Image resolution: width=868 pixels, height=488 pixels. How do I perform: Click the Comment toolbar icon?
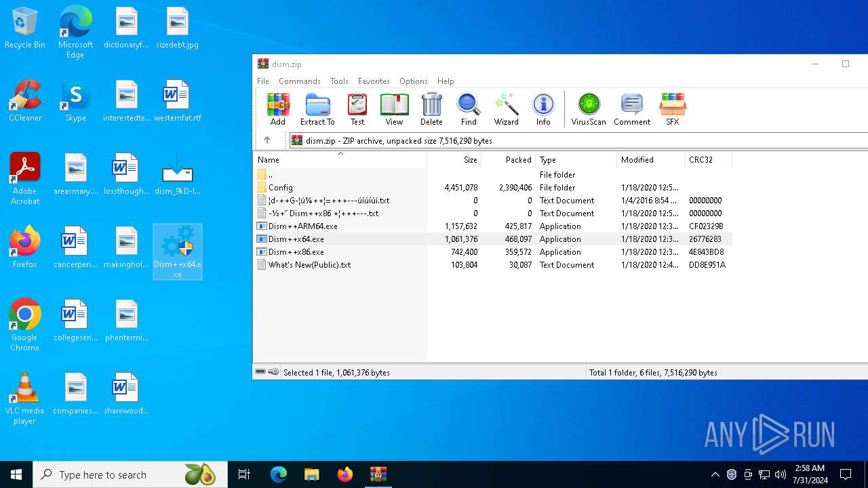(x=632, y=109)
